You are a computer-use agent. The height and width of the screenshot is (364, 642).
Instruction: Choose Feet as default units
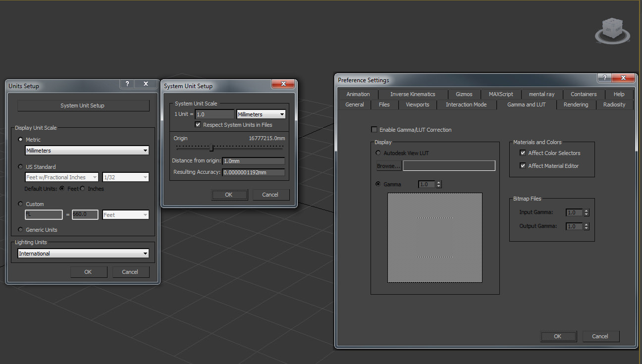coord(62,189)
